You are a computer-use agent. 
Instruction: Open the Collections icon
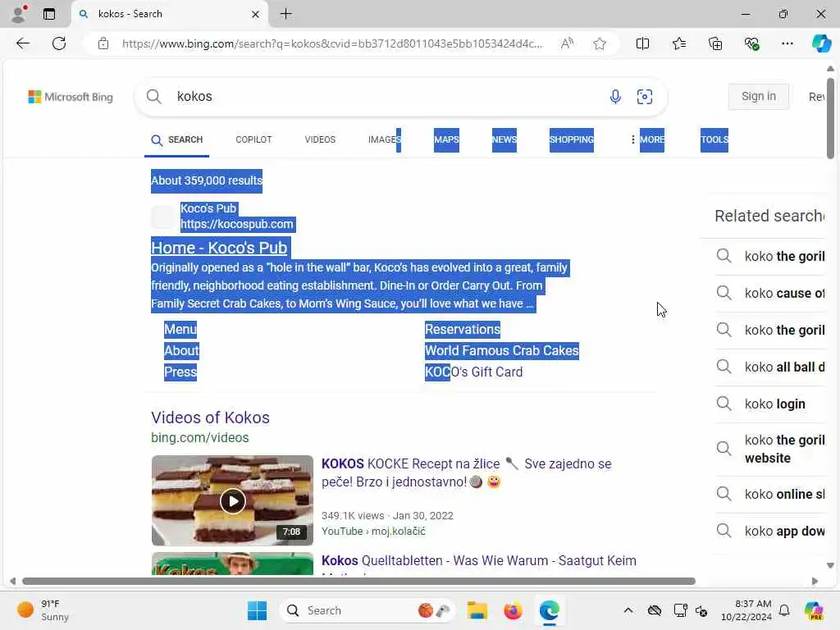[x=715, y=43]
